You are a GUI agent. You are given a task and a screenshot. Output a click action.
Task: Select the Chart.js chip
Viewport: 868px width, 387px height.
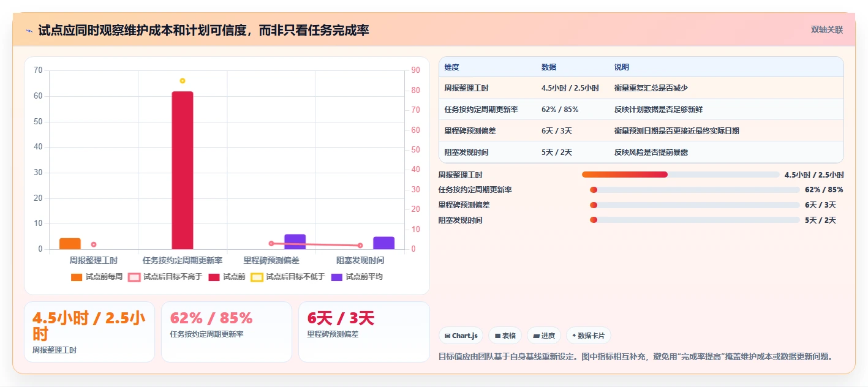(x=461, y=336)
